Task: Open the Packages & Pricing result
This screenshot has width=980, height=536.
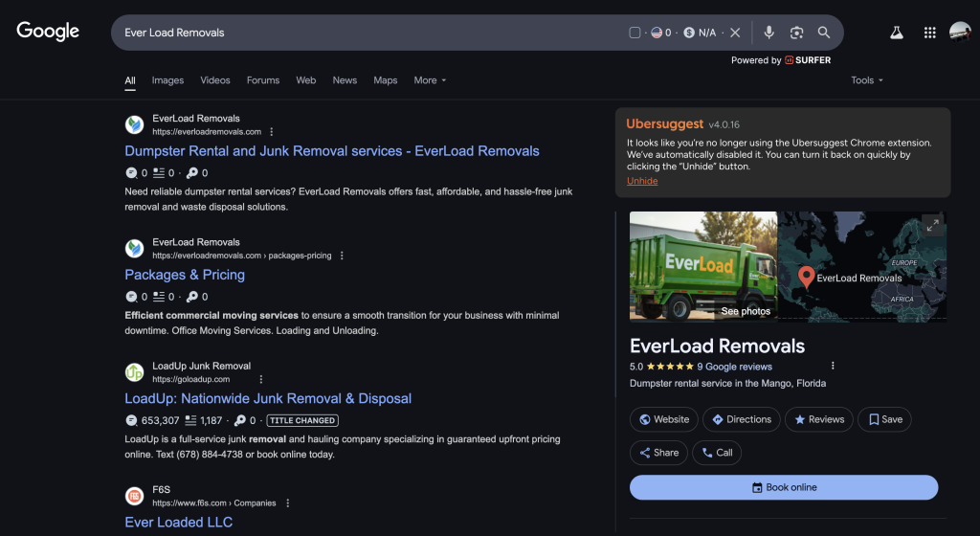Action: pyautogui.click(x=185, y=275)
